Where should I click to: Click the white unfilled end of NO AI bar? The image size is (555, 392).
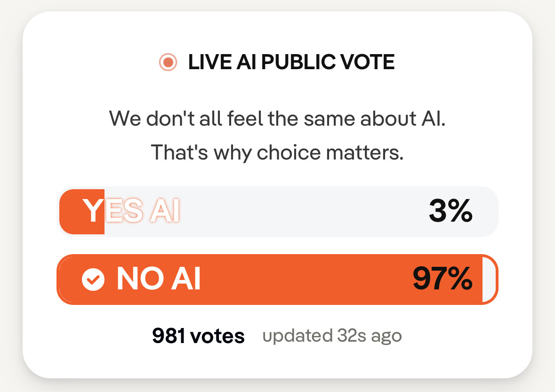[489, 280]
